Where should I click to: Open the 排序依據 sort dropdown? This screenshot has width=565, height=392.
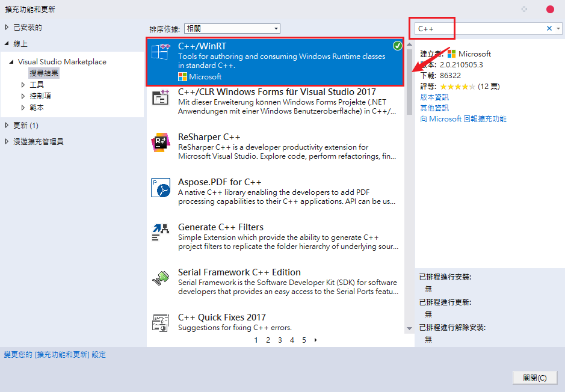(x=232, y=28)
